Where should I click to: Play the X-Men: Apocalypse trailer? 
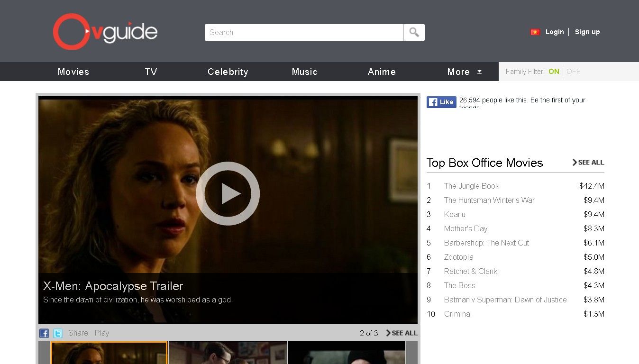(x=228, y=193)
